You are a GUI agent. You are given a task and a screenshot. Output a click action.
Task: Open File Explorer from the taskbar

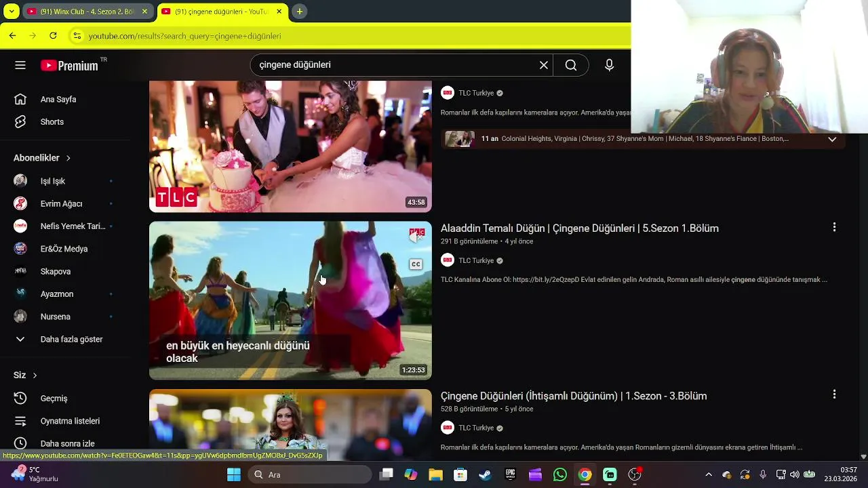(x=435, y=474)
